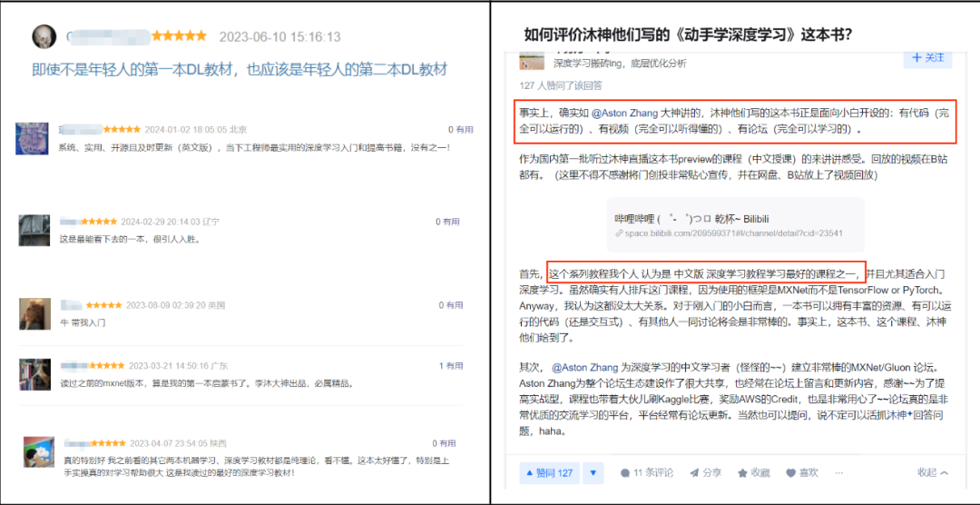Click the star rating of the 北京 review
The width and height of the screenshot is (980, 505).
(x=122, y=130)
